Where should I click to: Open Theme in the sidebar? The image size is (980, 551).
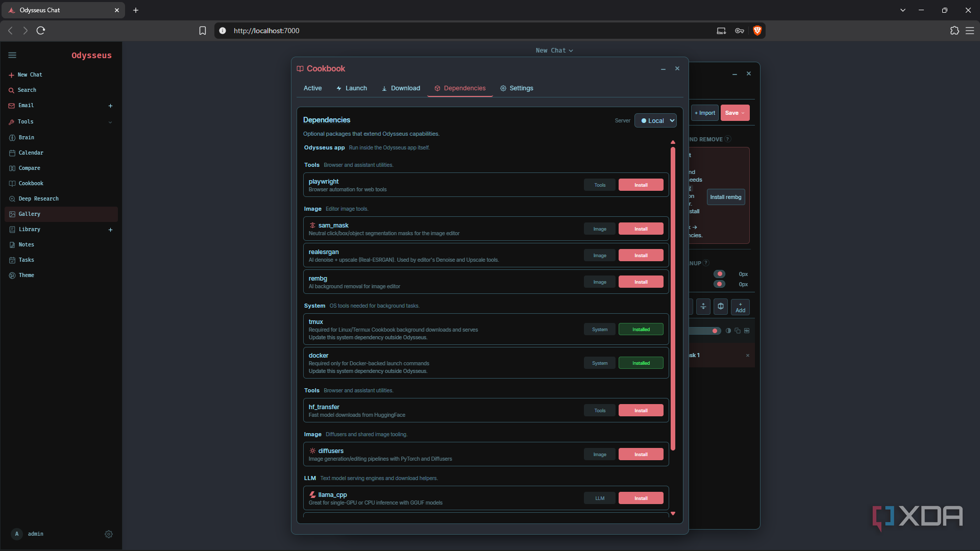tap(61, 275)
